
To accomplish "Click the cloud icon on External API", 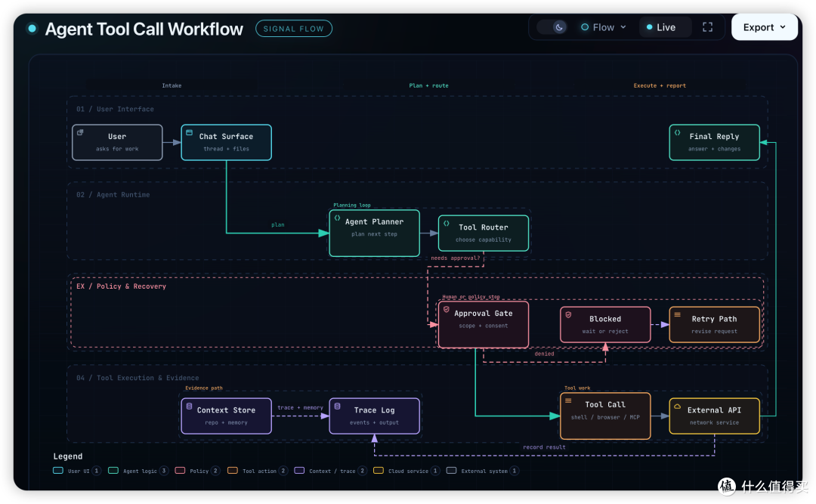I will click(x=677, y=407).
